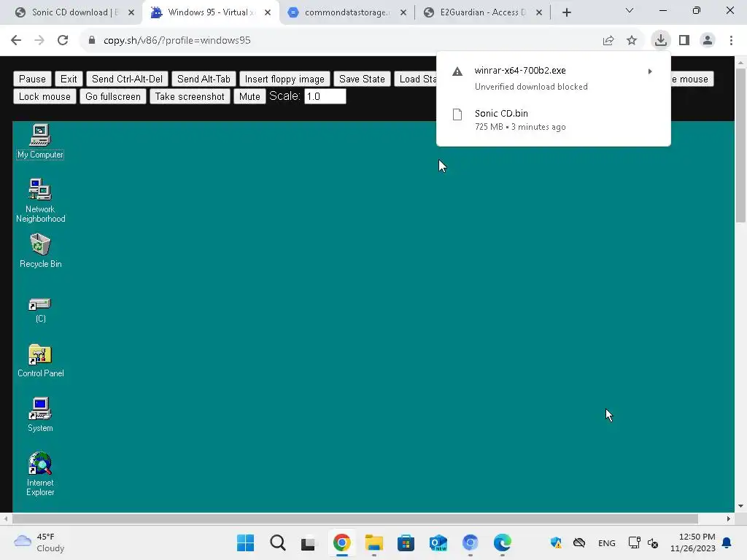Click Insert floppy image button

(x=285, y=79)
